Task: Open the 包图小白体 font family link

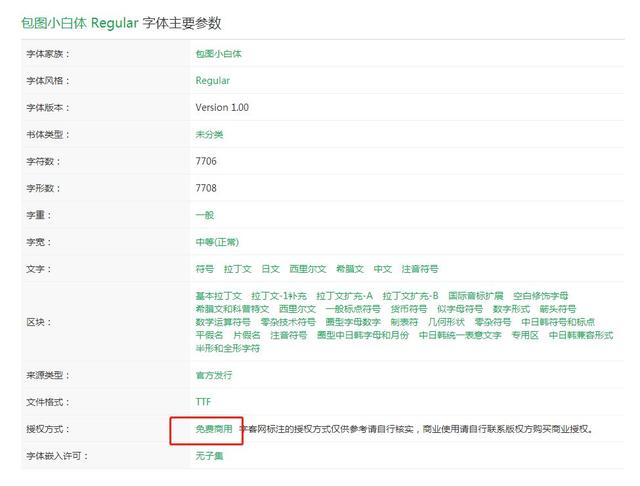Action: (x=218, y=54)
